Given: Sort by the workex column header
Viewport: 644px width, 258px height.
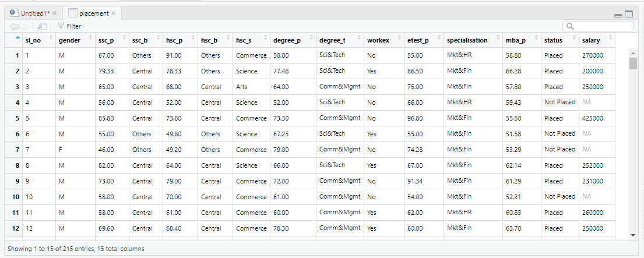Looking at the screenshot, I should [383, 40].
